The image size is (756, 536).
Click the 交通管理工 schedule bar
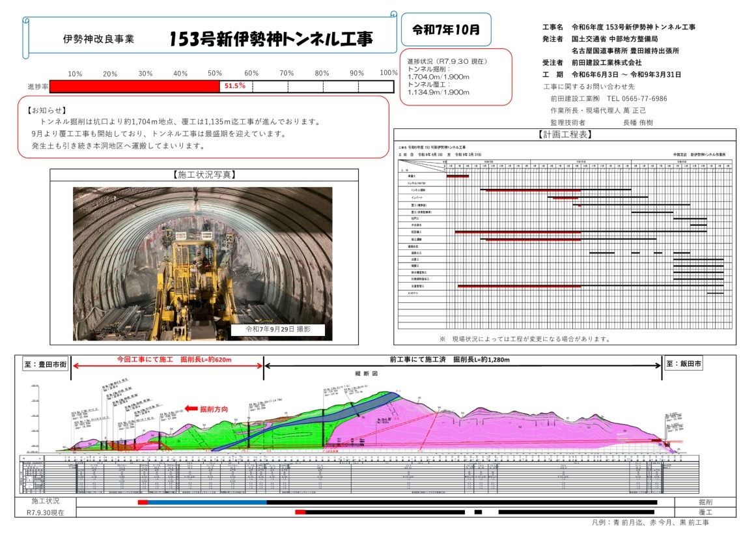tap(520, 286)
